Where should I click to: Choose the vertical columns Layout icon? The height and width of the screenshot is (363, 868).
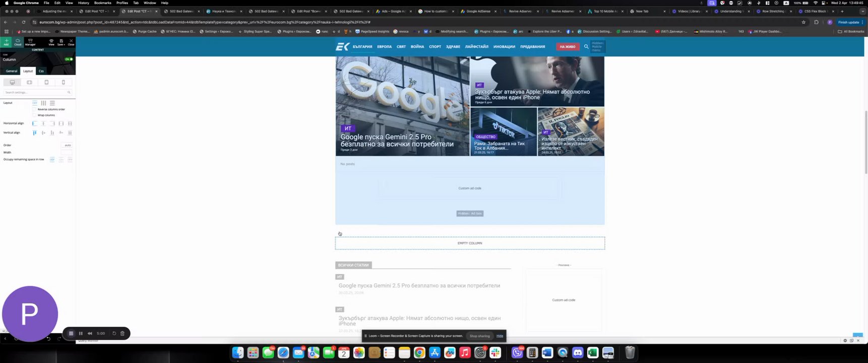coord(43,103)
